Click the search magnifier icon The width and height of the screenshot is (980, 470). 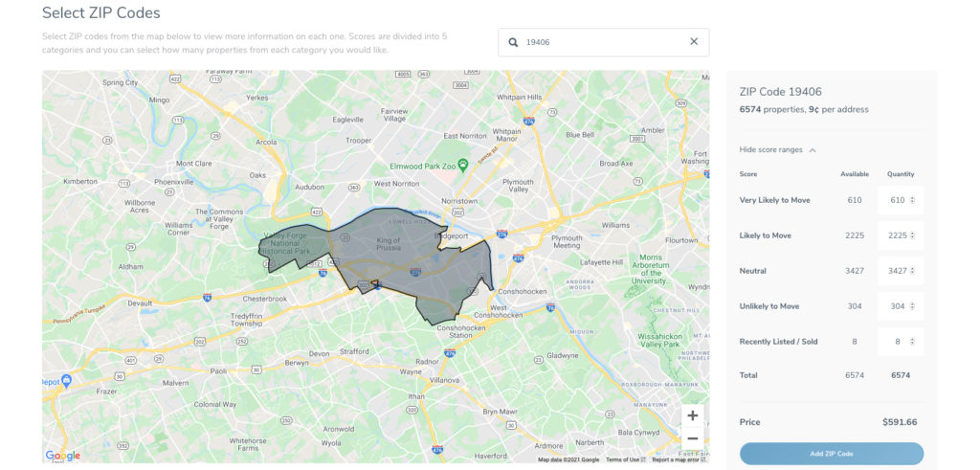[x=513, y=42]
